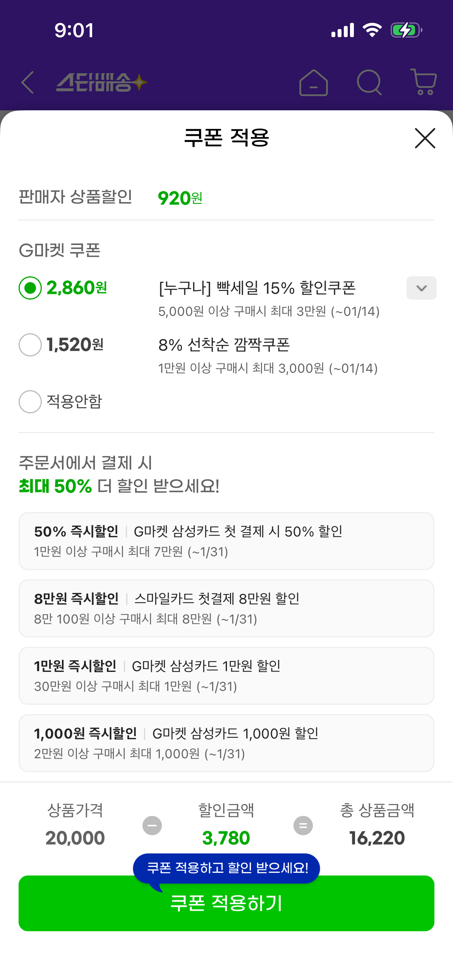Tap the search magnifier icon
The width and height of the screenshot is (453, 980).
[369, 82]
